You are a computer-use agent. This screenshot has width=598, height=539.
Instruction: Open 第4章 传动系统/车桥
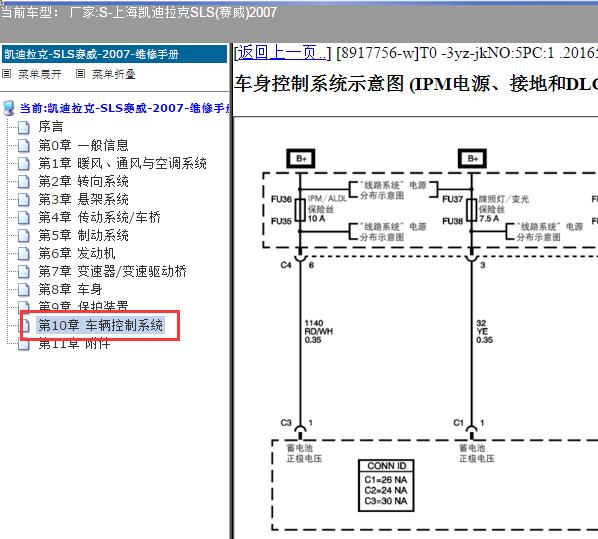[x=100, y=217]
